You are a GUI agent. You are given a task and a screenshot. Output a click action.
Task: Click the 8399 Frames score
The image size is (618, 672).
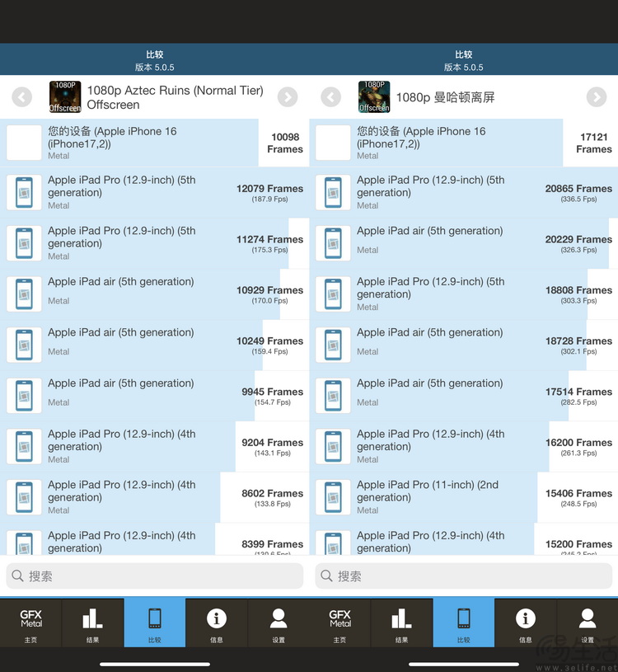pos(273,544)
